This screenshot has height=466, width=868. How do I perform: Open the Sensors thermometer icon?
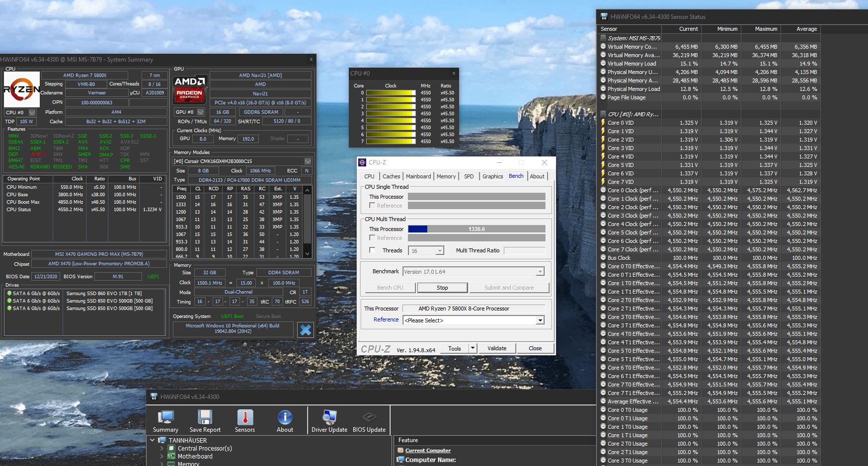pyautogui.click(x=245, y=417)
